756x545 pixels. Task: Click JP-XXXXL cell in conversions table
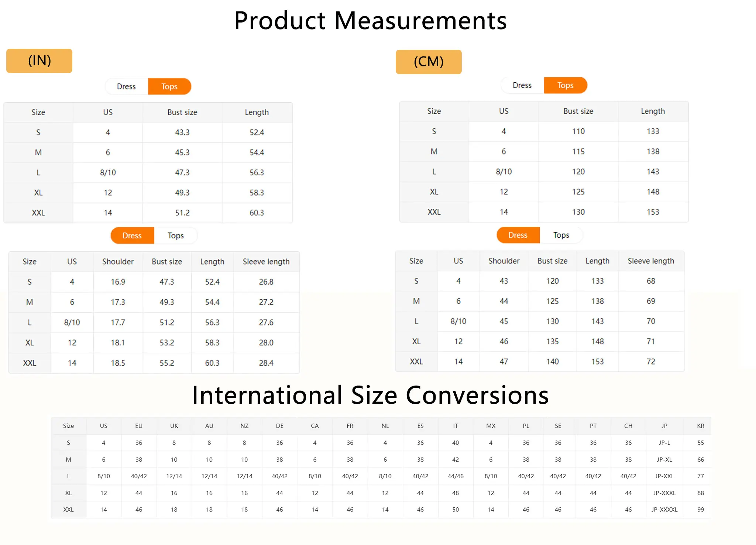664,510
